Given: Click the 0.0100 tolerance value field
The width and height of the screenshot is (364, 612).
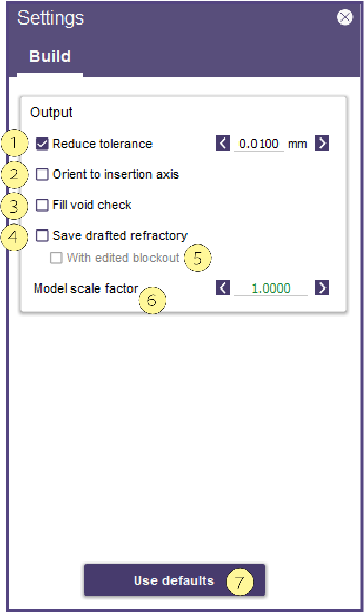Looking at the screenshot, I should pos(259,144).
